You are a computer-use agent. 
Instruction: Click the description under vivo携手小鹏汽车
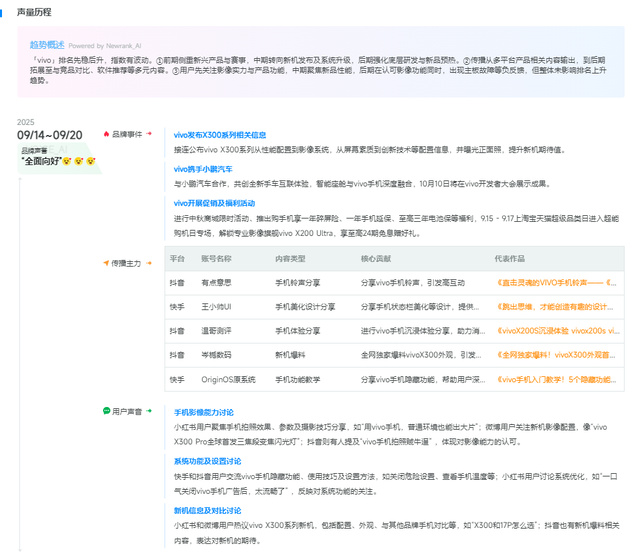[x=363, y=184]
